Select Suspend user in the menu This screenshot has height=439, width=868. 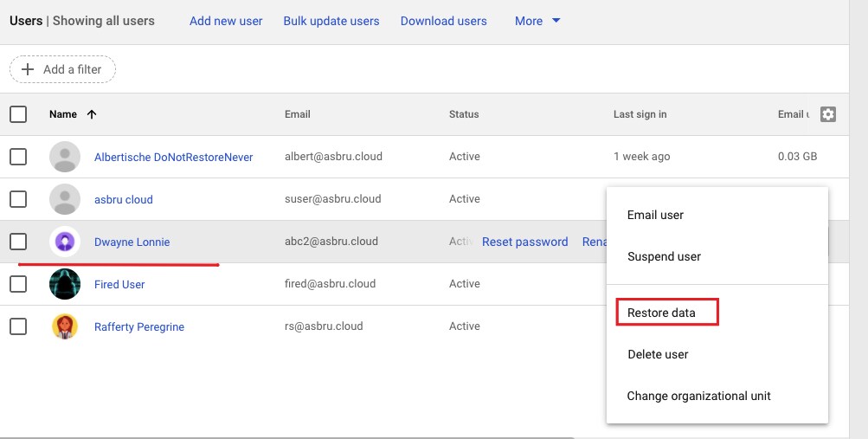(664, 256)
